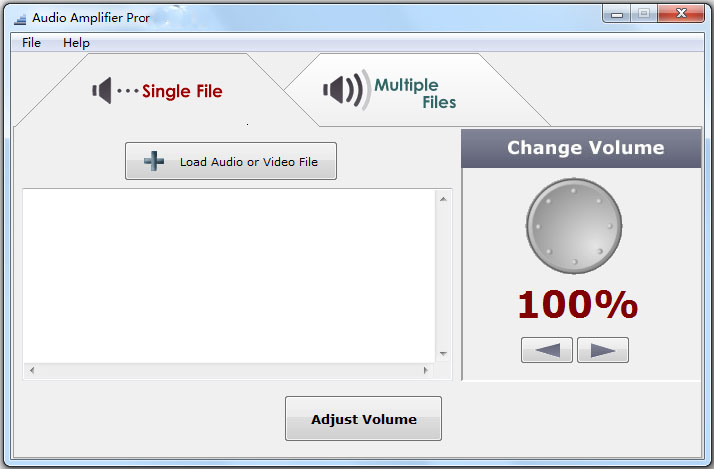Click the file list scroll-up arrow
Image resolution: width=714 pixels, height=469 pixels.
443,199
